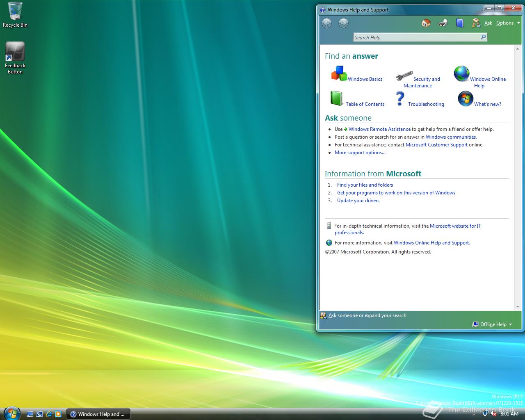The image size is (525, 420).
Task: Open the Windows Basics blocks icon
Action: (339, 74)
